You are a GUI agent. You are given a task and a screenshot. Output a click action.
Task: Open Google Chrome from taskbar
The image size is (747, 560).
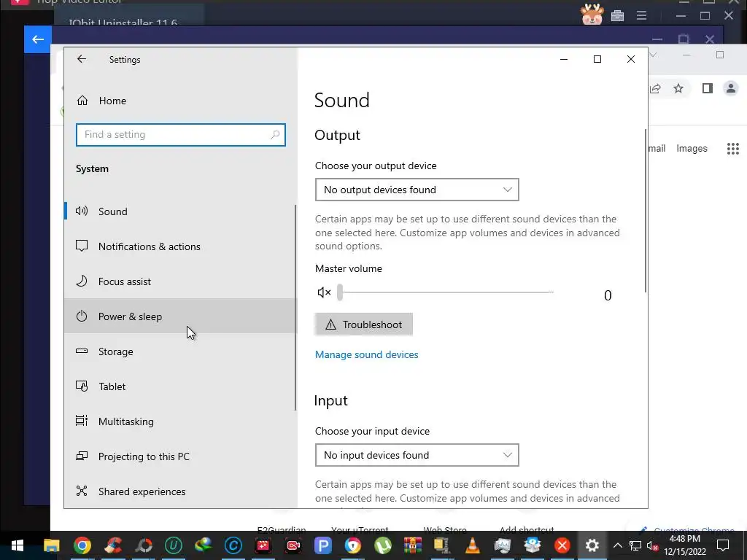click(82, 545)
